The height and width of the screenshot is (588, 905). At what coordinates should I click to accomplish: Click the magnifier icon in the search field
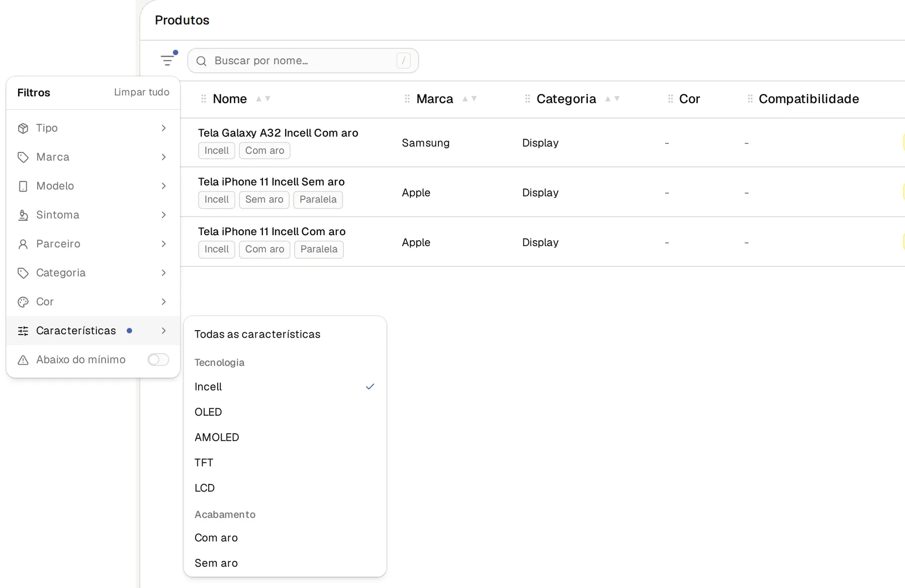pos(202,61)
